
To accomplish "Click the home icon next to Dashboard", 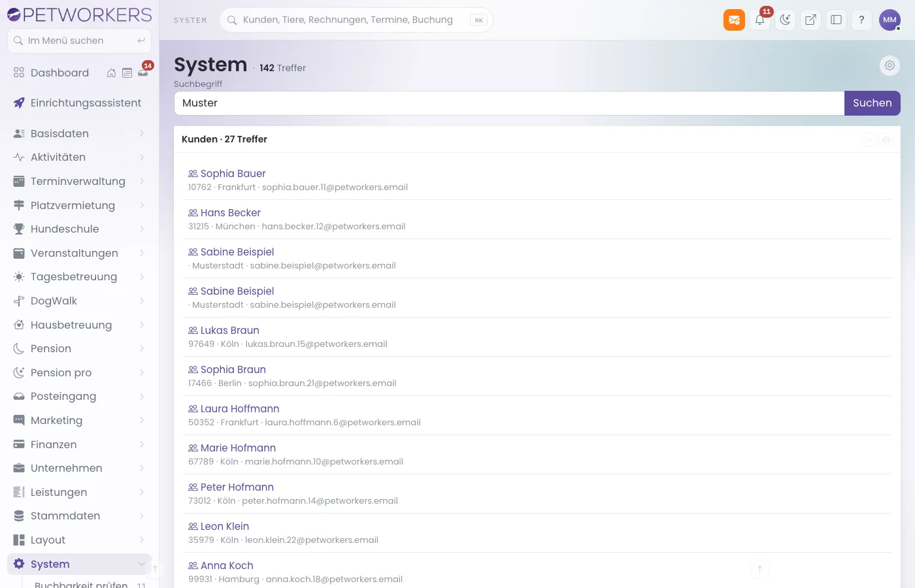I will coord(111,73).
